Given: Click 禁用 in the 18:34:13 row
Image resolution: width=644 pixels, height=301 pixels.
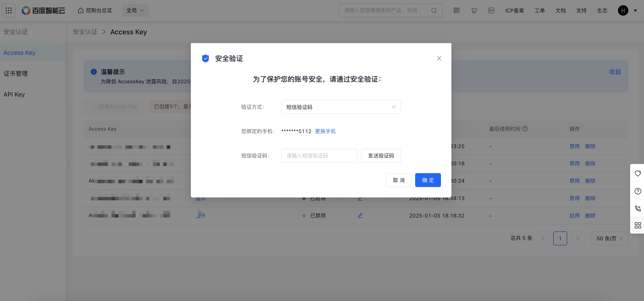Looking at the screenshot, I should pyautogui.click(x=575, y=198).
